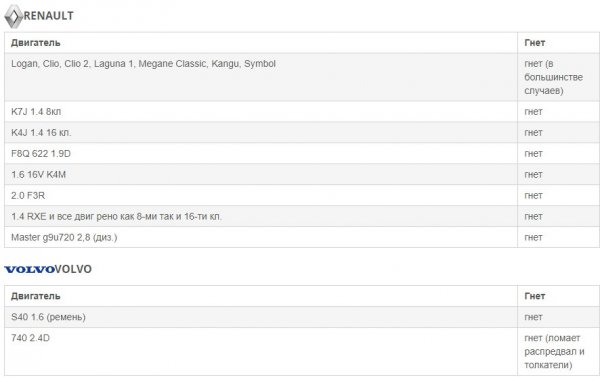Click 'гнет (ломает распредвал и толкатели)' cell
This screenshot has height=377, width=600.
(558, 351)
